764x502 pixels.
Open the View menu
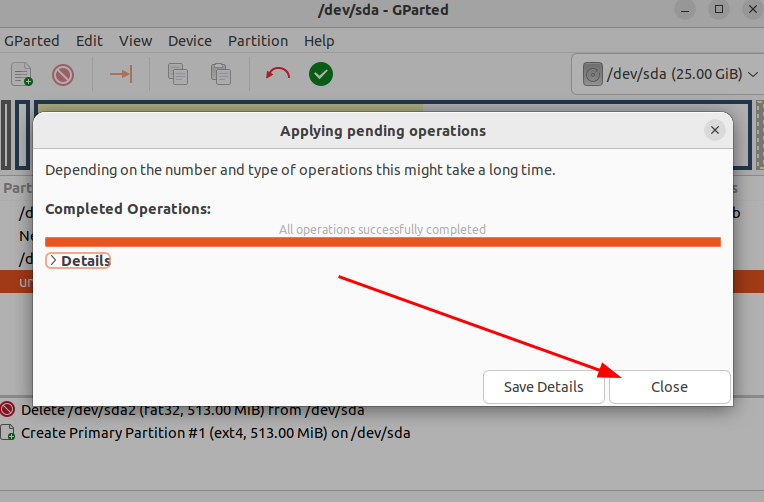(135, 41)
